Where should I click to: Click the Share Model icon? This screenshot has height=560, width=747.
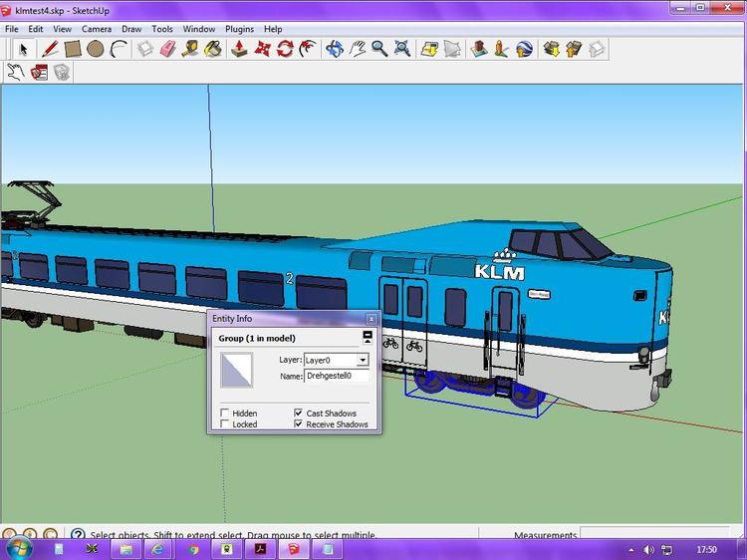coord(574,49)
